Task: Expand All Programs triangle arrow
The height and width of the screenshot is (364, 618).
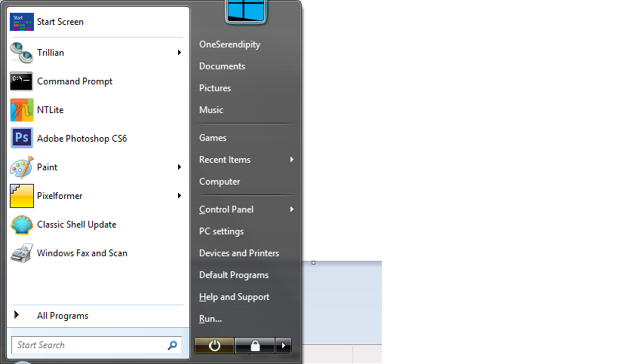Action: (17, 315)
